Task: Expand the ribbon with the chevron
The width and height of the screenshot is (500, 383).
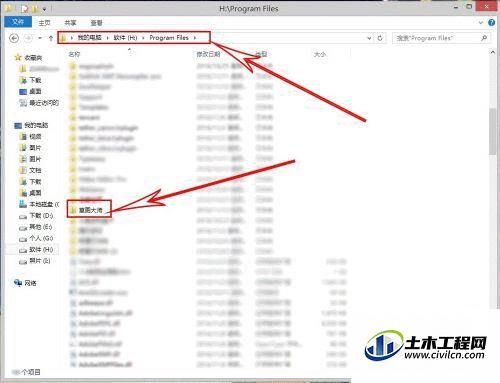Action: [481, 23]
